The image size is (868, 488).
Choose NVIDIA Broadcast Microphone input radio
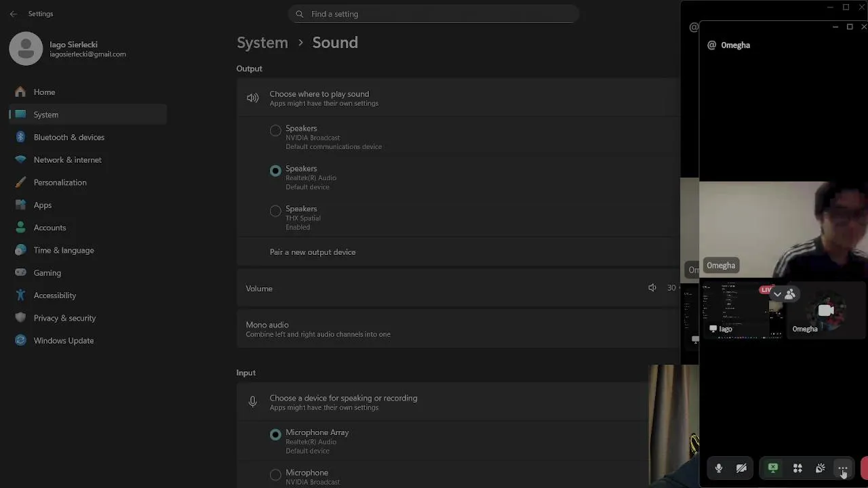pyautogui.click(x=275, y=475)
